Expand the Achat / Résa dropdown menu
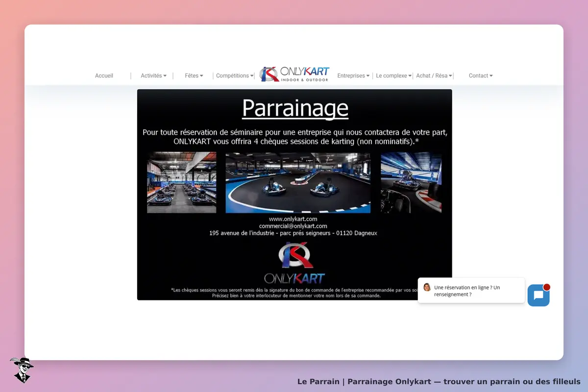 (434, 76)
